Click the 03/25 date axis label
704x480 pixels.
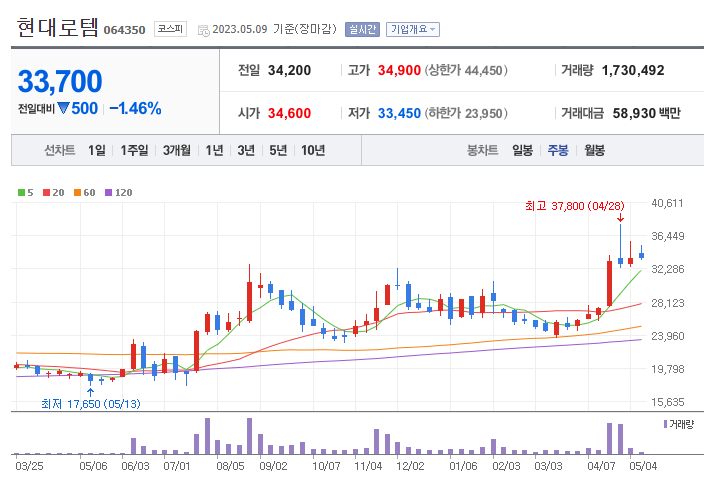[x=29, y=466]
